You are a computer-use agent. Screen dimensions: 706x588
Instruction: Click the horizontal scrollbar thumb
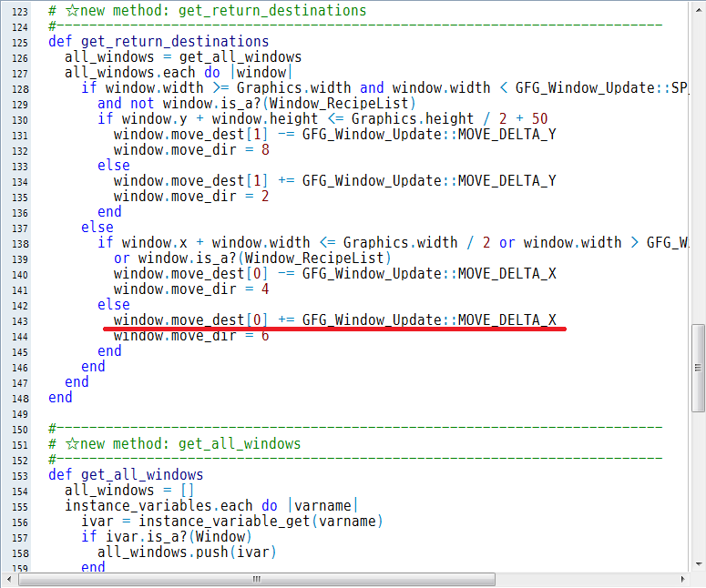tap(257, 579)
